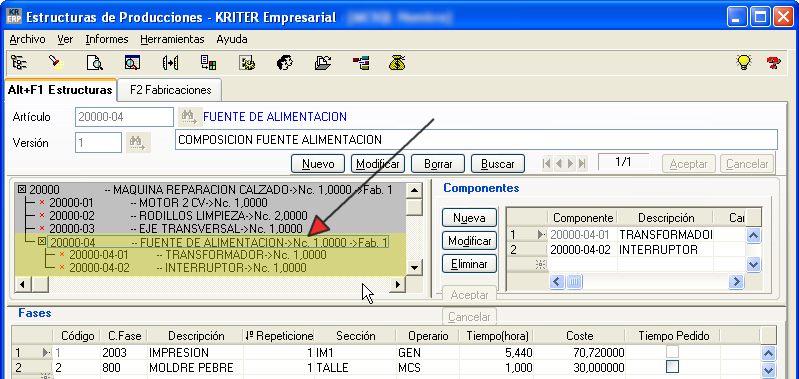799x379 pixels.
Task: Click the INTERRUPTOR cell in Componentes grid
Action: [665, 250]
